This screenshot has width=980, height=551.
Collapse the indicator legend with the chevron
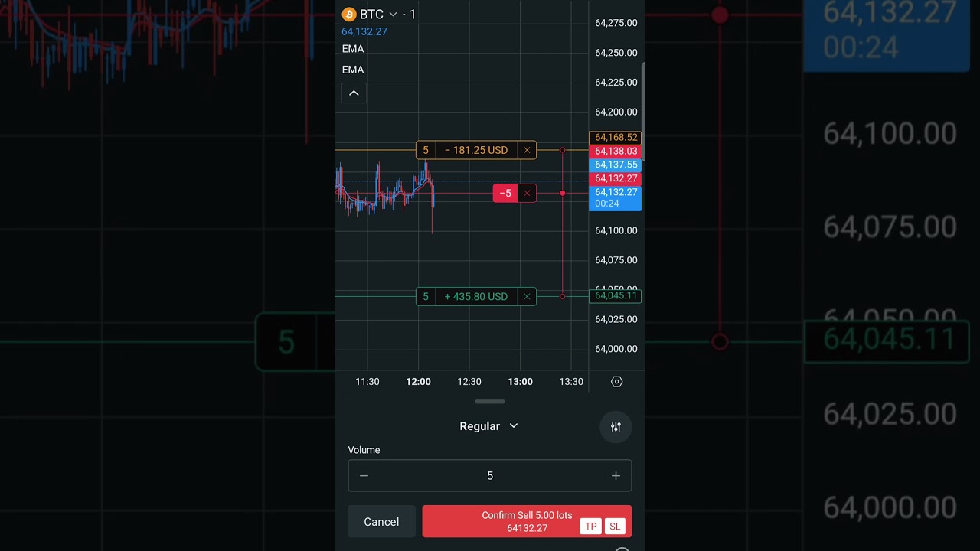(x=354, y=93)
